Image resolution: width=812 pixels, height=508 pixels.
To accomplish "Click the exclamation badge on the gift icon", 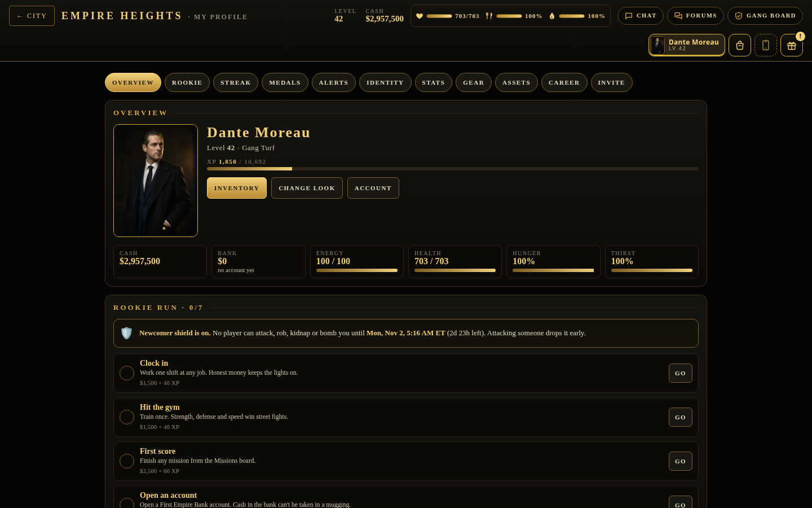I will click(x=800, y=36).
